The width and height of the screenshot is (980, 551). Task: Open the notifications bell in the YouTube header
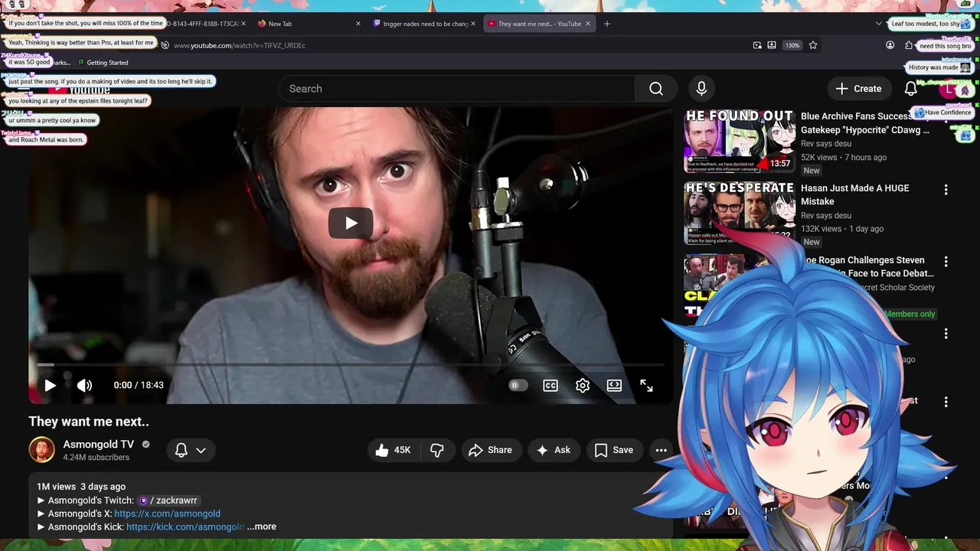click(910, 89)
